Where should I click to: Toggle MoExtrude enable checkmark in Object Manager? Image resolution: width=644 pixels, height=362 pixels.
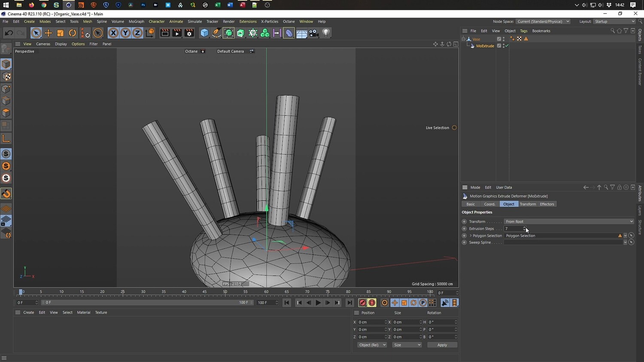(507, 46)
